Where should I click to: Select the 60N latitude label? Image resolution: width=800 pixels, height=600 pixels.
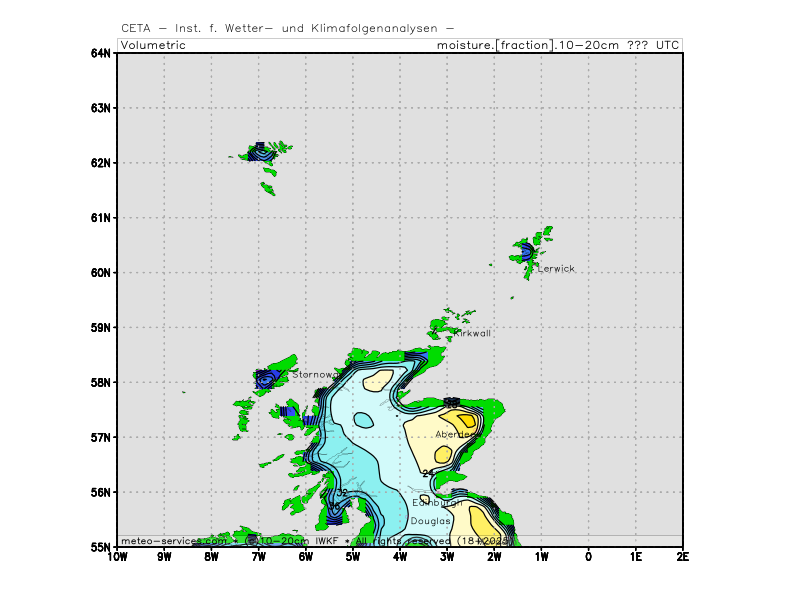tap(101, 273)
